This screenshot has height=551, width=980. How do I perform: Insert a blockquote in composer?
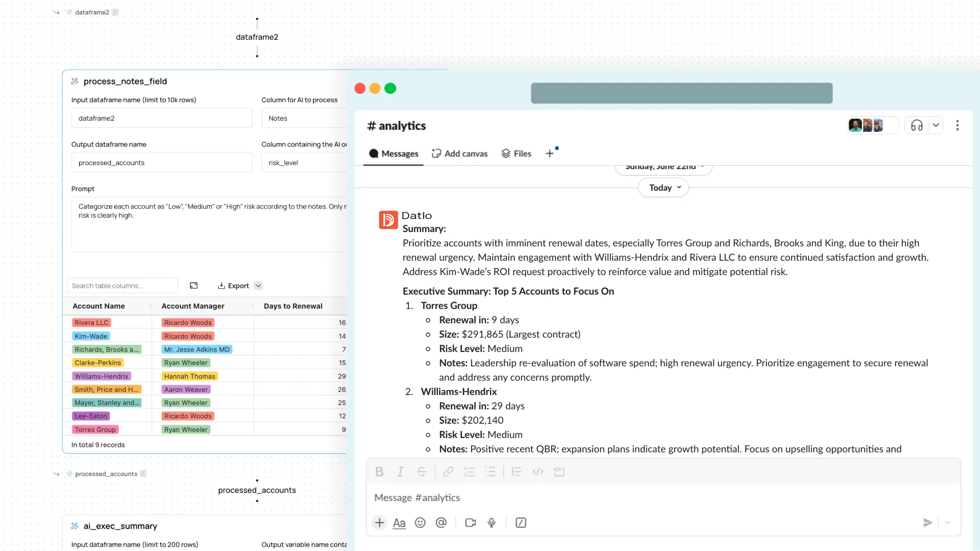click(x=516, y=471)
